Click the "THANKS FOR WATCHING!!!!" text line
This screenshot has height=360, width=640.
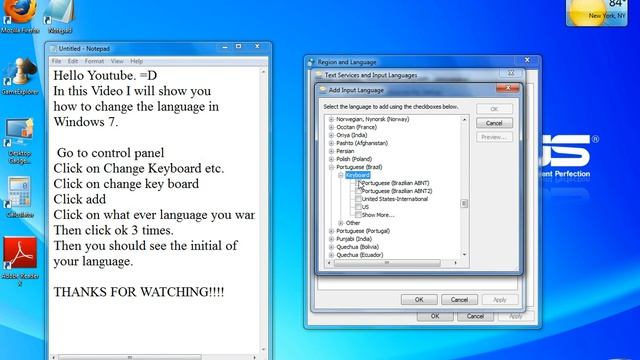139,292
